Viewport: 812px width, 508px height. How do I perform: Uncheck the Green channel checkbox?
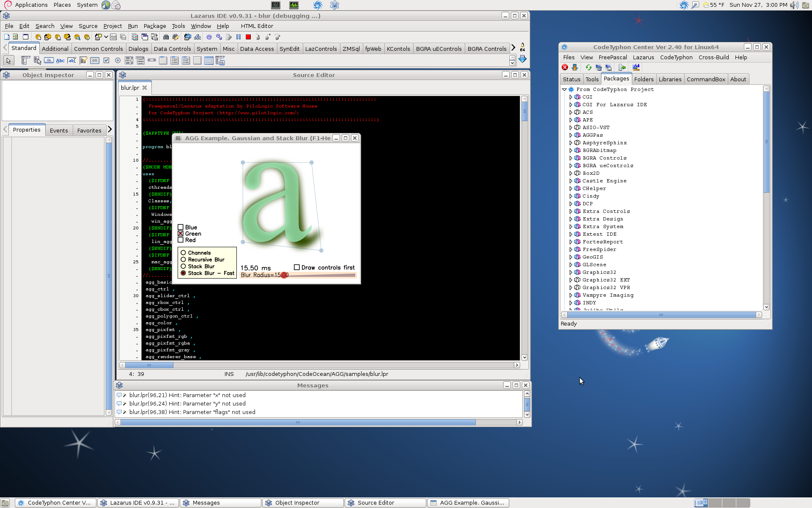(181, 234)
